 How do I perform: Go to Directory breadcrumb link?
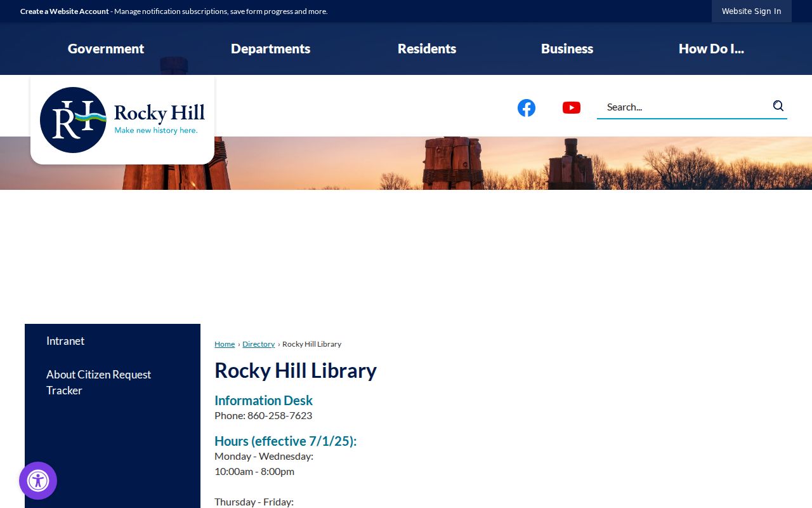coord(259,344)
